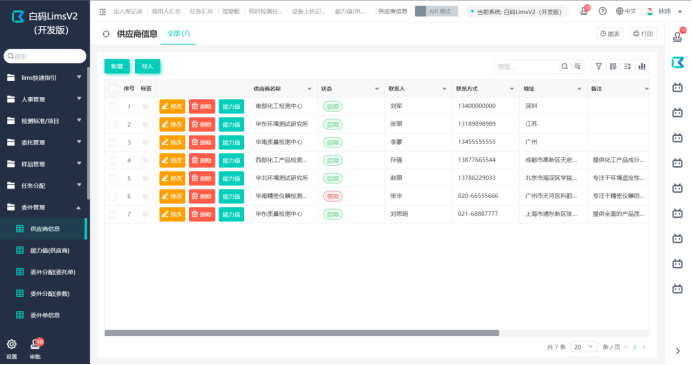Click the 打印 button
692x365 pixels.
tap(643, 34)
